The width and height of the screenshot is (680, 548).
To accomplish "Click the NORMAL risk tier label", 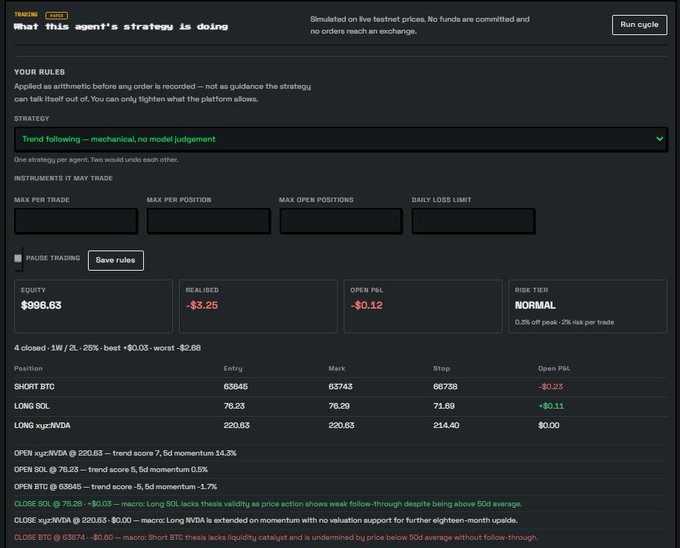I will [x=535, y=305].
